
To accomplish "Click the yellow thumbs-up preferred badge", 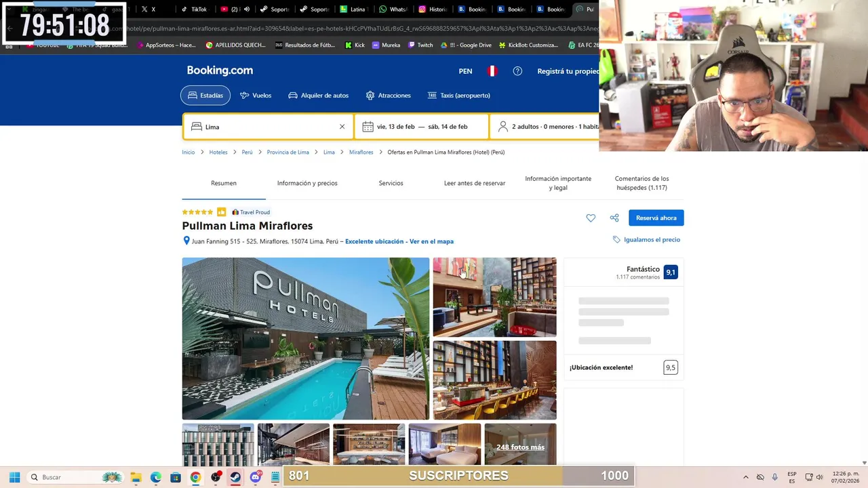I will 221,212.
